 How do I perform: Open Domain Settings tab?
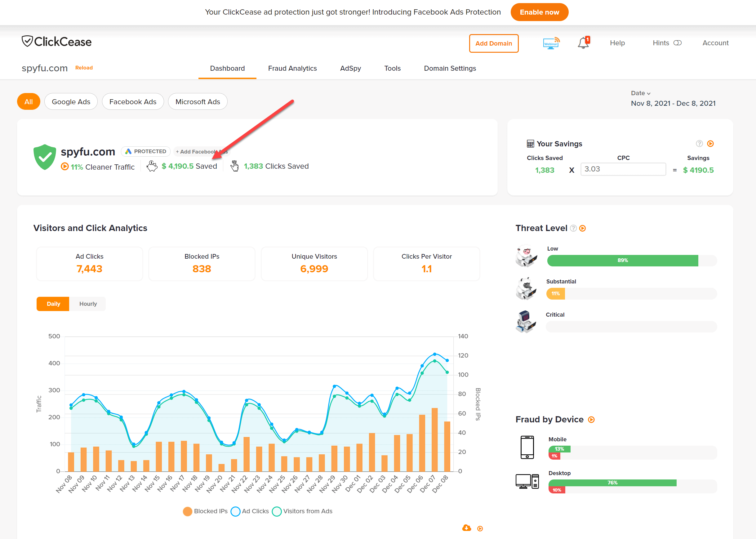[x=450, y=68]
